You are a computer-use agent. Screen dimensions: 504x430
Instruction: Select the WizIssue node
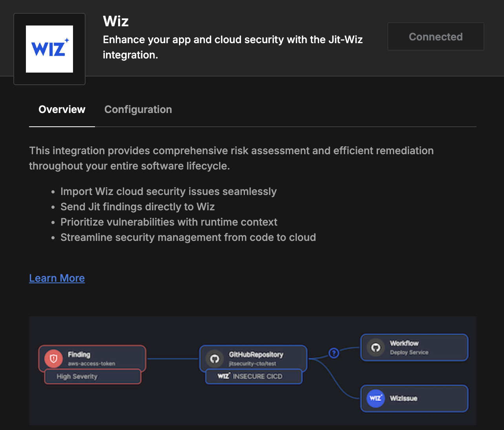click(415, 398)
